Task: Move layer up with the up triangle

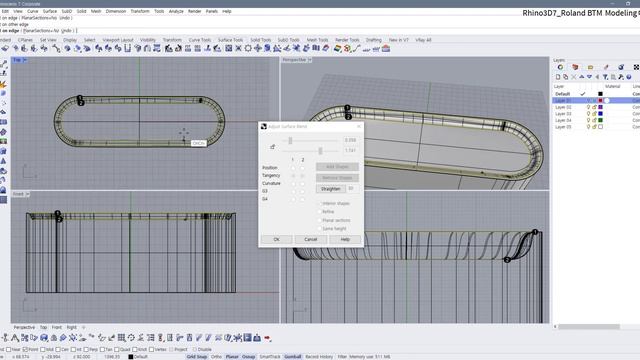Action: (582, 77)
